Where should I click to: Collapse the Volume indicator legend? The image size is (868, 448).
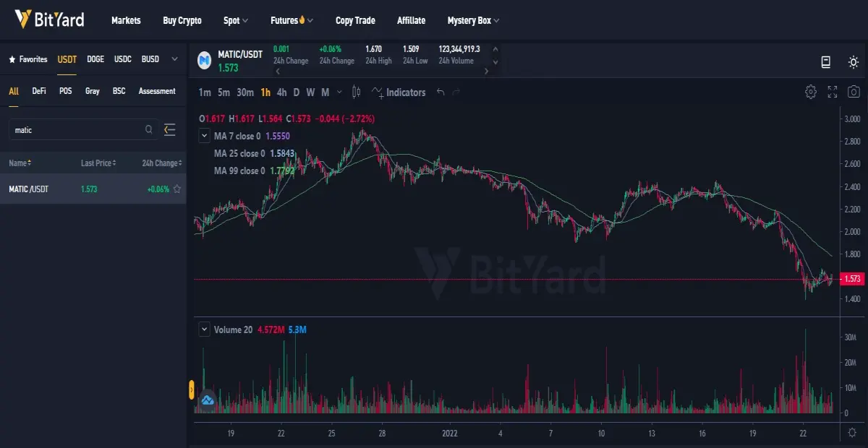[x=205, y=329]
